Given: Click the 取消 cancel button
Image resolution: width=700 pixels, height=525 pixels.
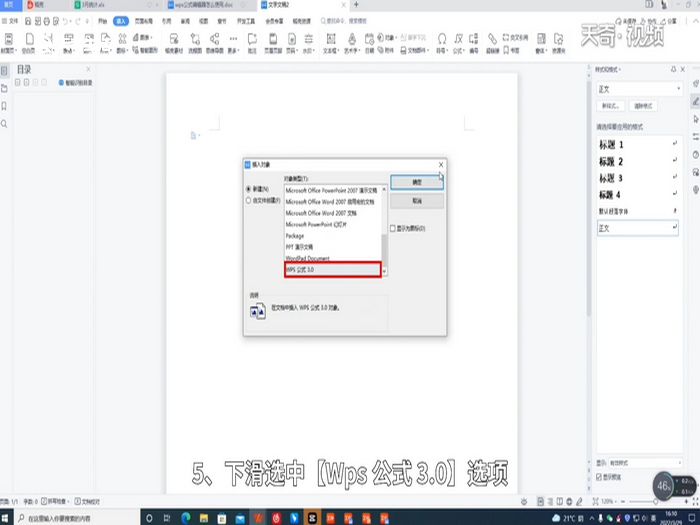Looking at the screenshot, I should [417, 201].
